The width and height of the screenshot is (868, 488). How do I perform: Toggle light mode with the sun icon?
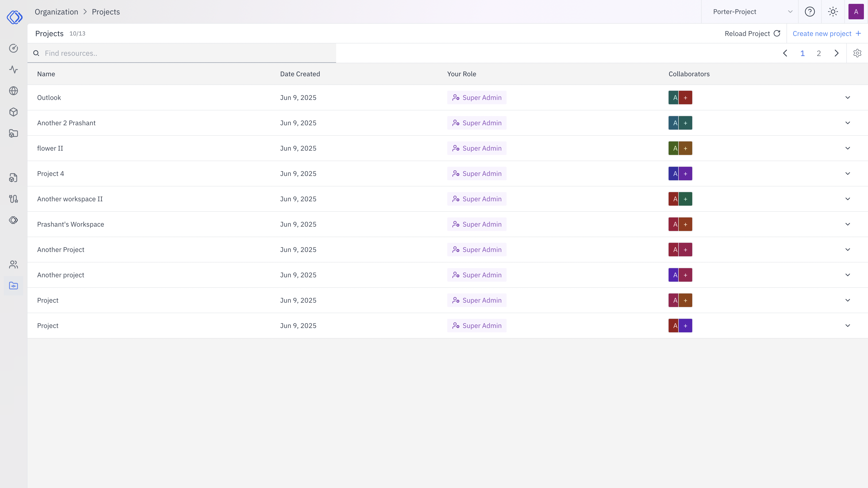[833, 12]
